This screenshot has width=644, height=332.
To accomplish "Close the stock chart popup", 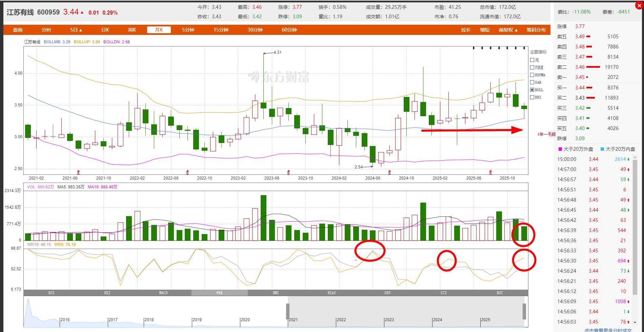I will tap(639, 5).
